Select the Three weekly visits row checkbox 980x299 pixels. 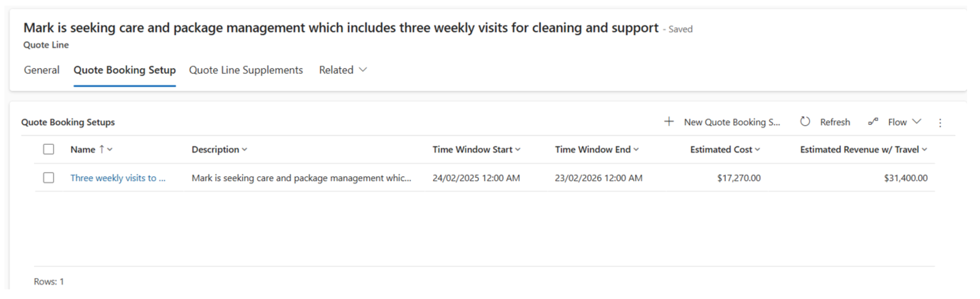[49, 178]
